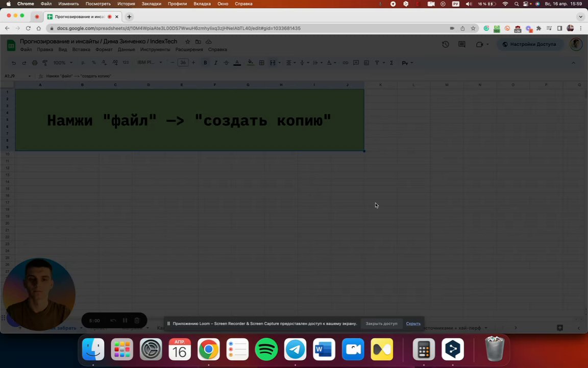Click the Loom delete recording trash icon

point(137,320)
